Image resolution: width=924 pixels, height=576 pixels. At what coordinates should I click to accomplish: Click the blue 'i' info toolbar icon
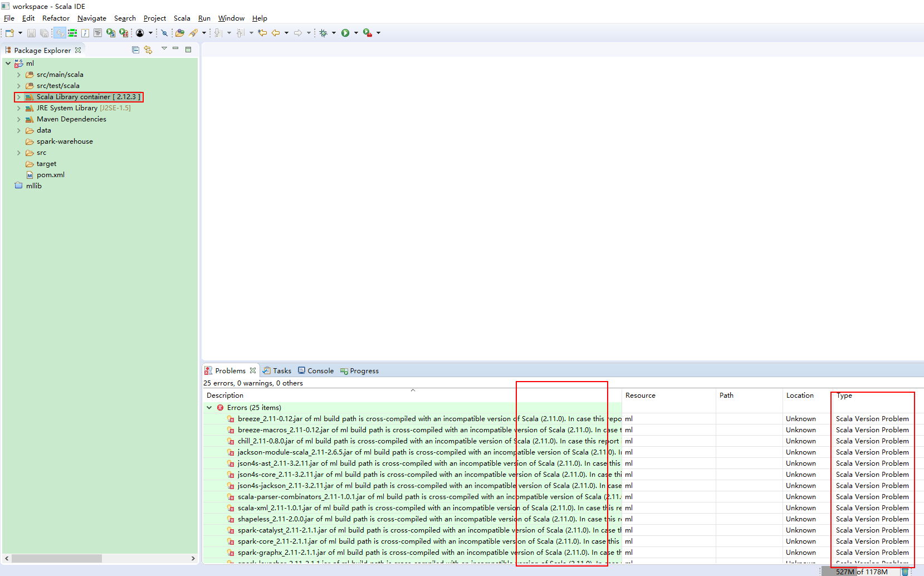click(x=85, y=33)
